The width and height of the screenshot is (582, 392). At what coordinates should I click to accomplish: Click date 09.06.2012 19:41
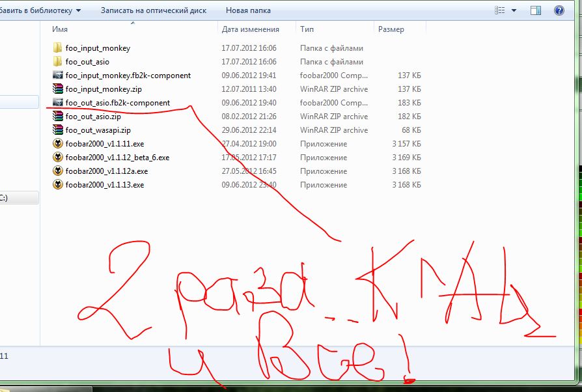click(249, 76)
